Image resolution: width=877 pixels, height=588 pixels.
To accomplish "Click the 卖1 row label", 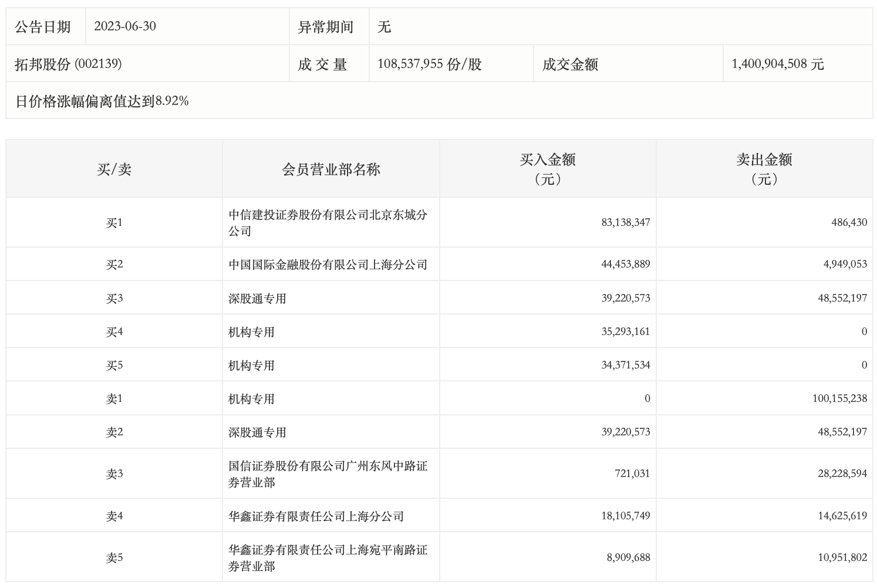I will click(114, 399).
